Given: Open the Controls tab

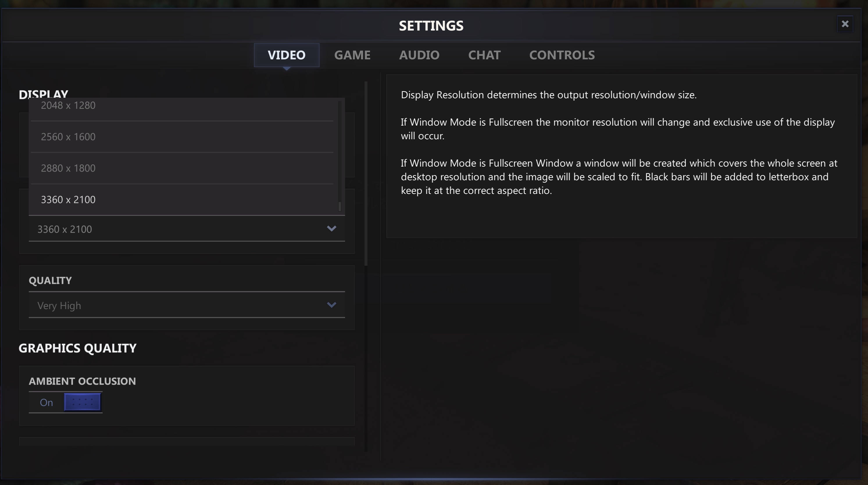Looking at the screenshot, I should coord(562,55).
